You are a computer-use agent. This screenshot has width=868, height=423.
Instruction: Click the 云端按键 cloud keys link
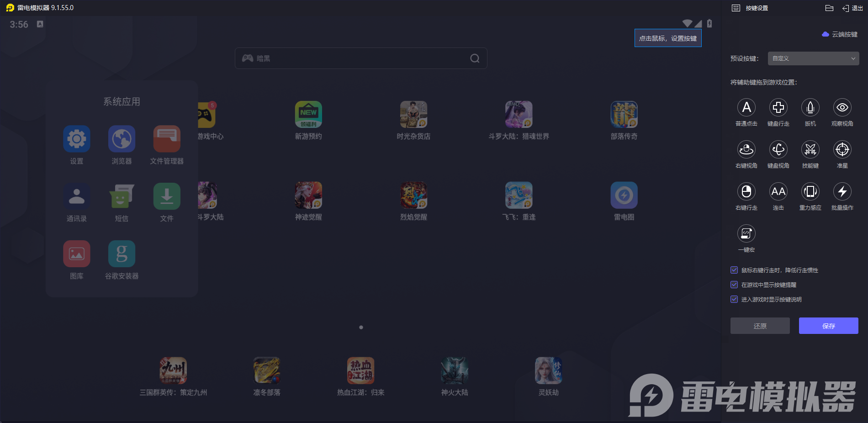[840, 34]
